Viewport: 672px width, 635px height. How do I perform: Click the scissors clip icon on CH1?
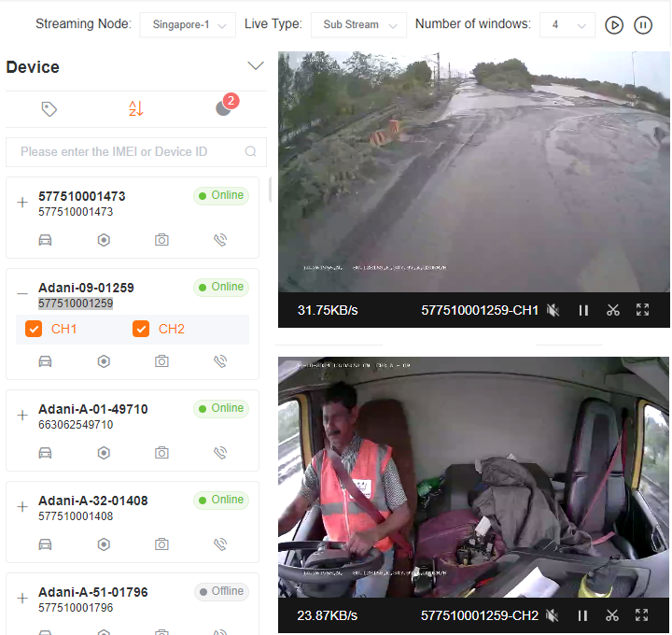[613, 310]
